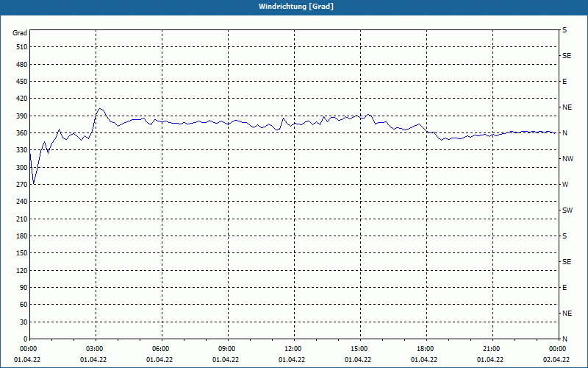Click the 03:00 time label
Image resolution: width=588 pixels, height=368 pixels.
93,349
